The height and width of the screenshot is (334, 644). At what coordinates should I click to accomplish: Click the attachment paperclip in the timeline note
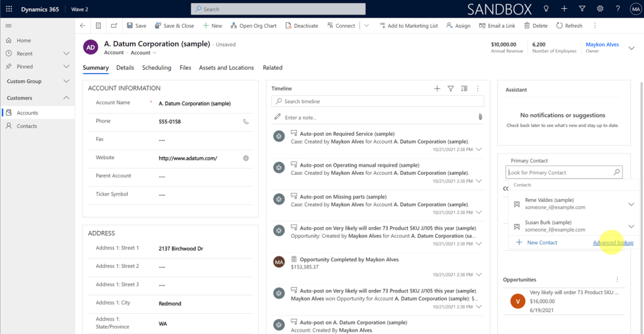pos(480,117)
